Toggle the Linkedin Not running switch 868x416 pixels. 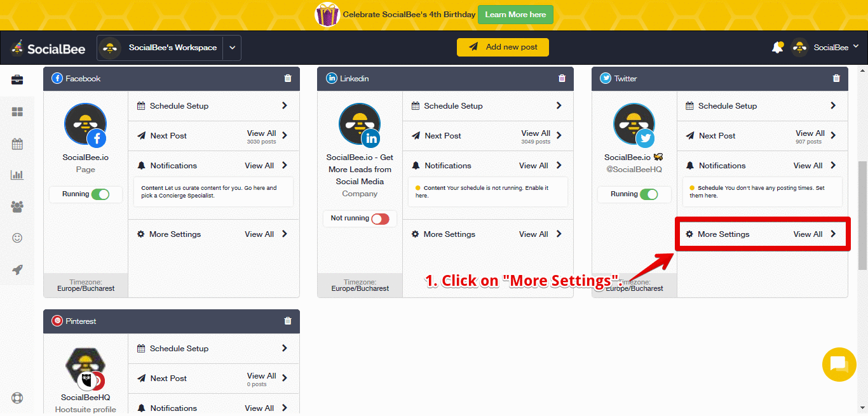coord(380,218)
